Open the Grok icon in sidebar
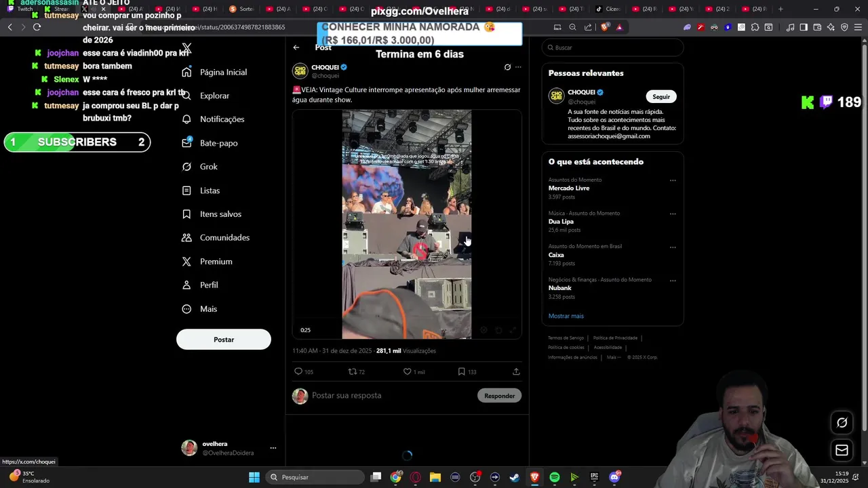868x488 pixels. click(x=186, y=167)
